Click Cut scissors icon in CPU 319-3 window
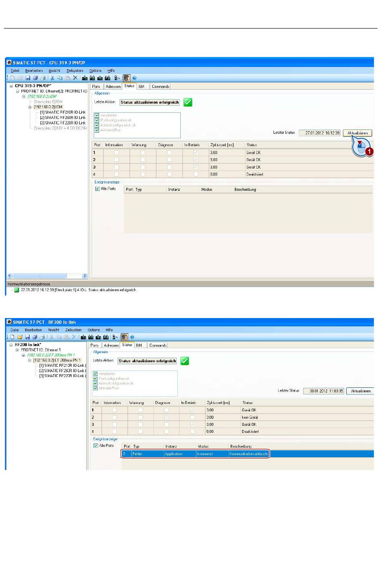Image resolution: width=392 pixels, height=577 pixels. 52,78
